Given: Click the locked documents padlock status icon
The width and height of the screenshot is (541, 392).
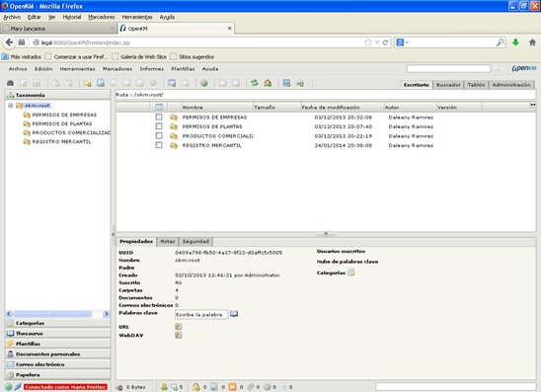Looking at the screenshot, I should coord(195,387).
